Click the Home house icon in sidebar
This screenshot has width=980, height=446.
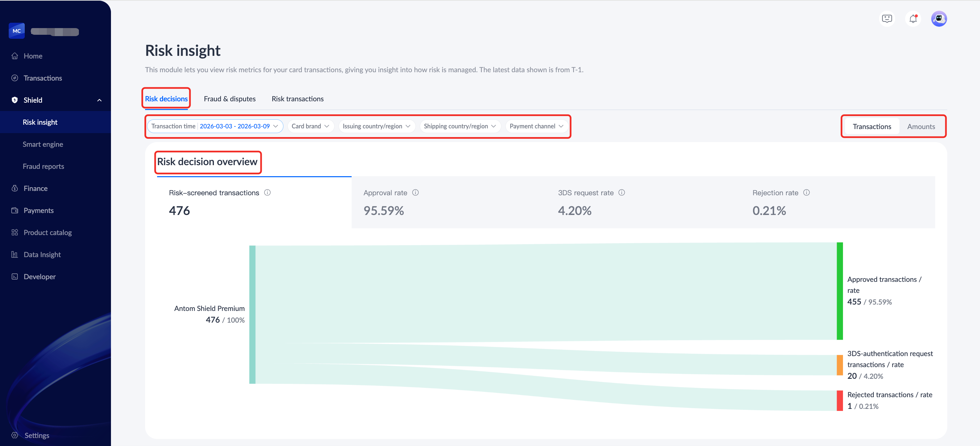pos(15,56)
